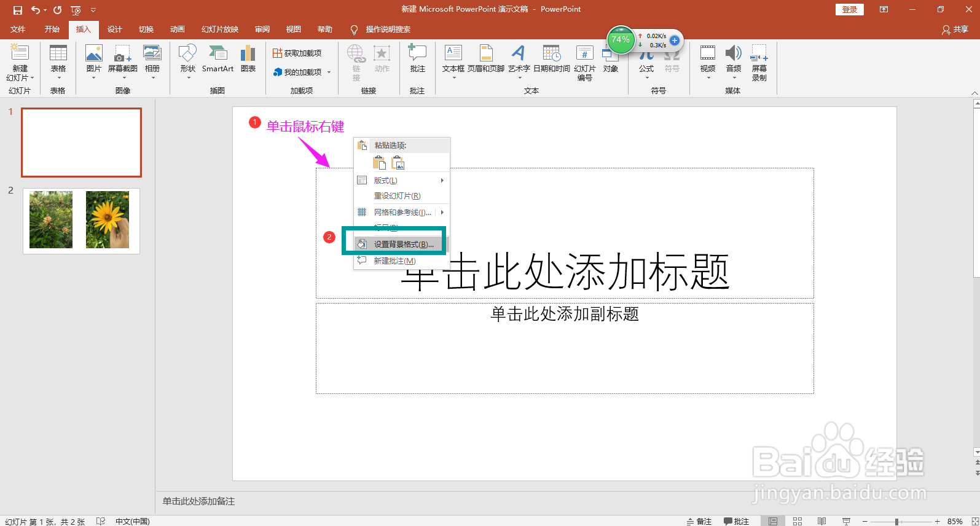The width and height of the screenshot is (980, 526).
Task: Click zoom out minus button
Action: pyautogui.click(x=864, y=522)
